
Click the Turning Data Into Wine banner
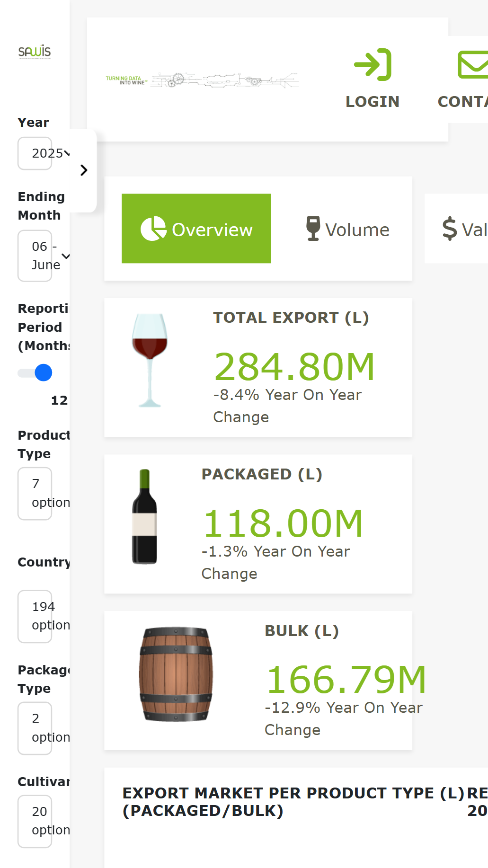(202, 80)
